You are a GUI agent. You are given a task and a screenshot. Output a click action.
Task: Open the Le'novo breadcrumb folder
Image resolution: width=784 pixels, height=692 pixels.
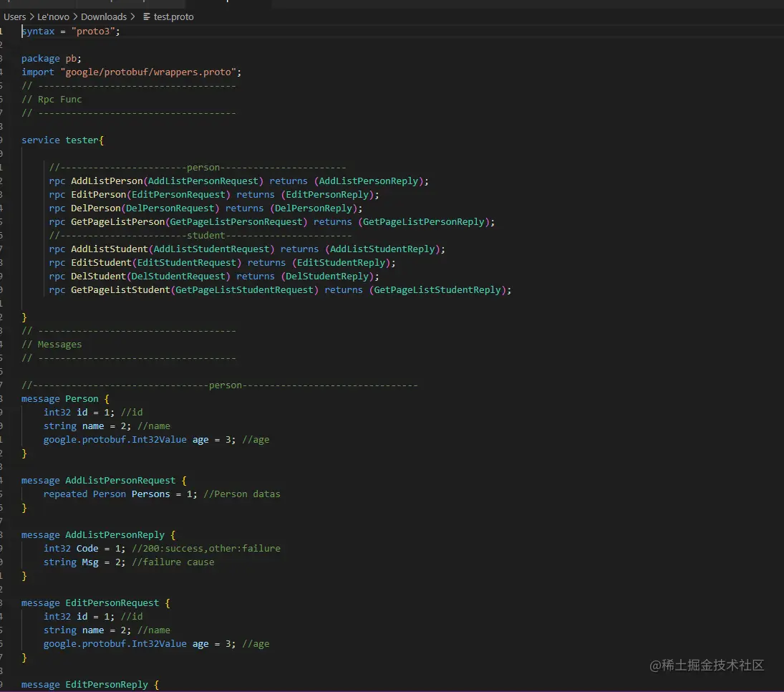coord(53,17)
